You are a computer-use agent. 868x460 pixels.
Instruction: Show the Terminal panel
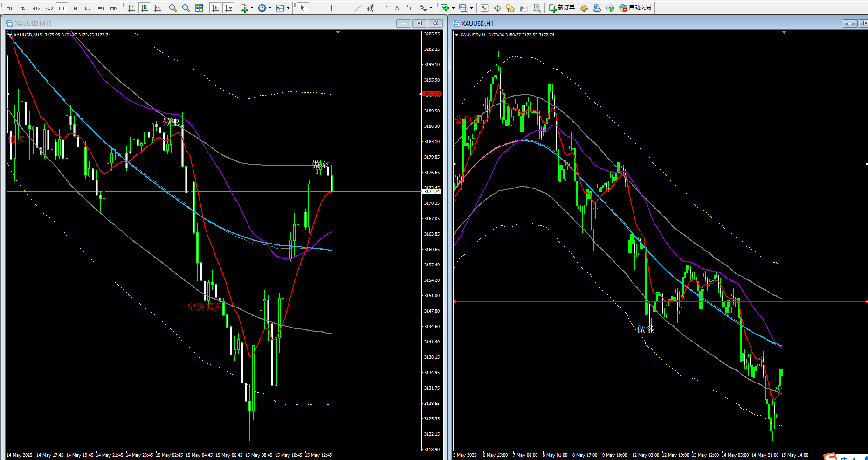pyautogui.click(x=524, y=8)
